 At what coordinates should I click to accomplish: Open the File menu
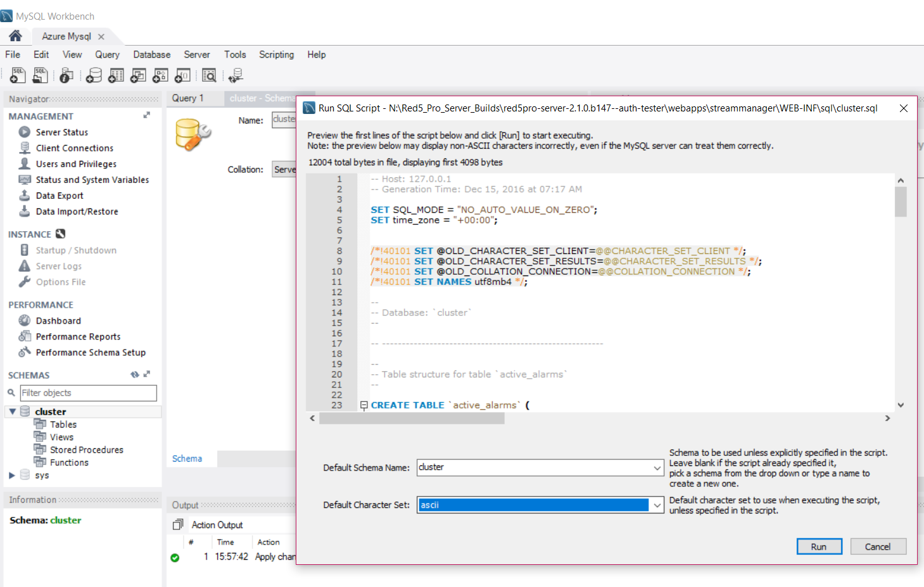tap(13, 54)
